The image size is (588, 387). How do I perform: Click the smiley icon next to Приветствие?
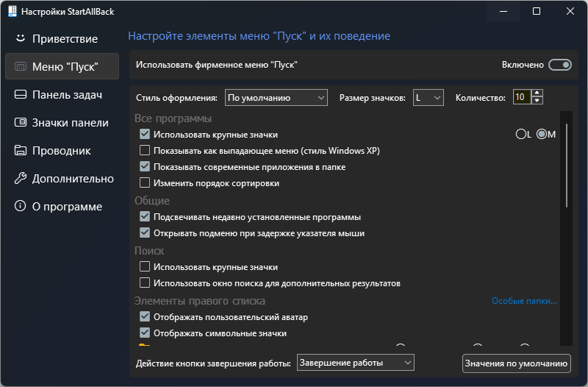[x=21, y=38]
